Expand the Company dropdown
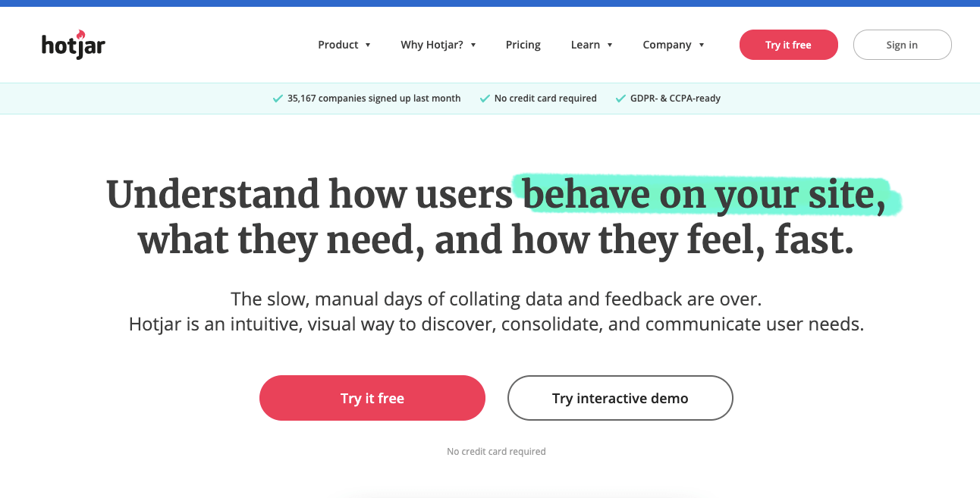This screenshot has width=980, height=498. point(674,45)
